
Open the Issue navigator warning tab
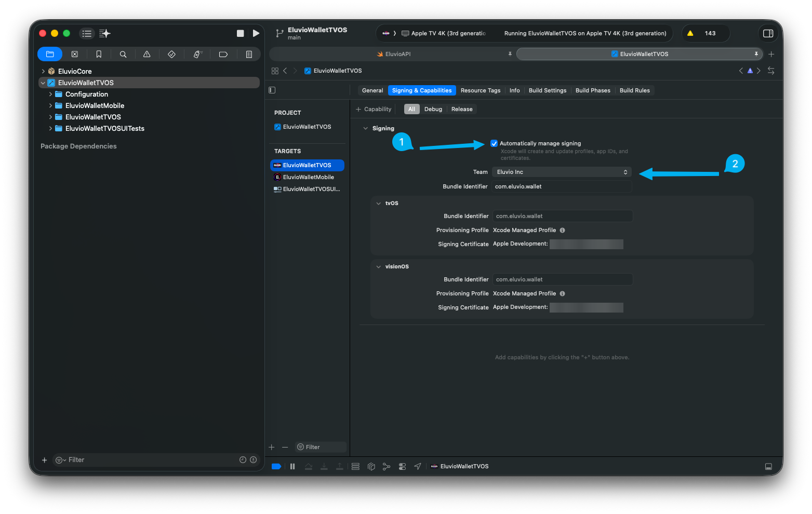tap(147, 54)
